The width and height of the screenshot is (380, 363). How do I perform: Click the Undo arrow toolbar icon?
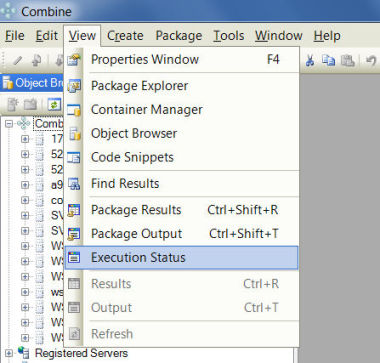(371, 61)
